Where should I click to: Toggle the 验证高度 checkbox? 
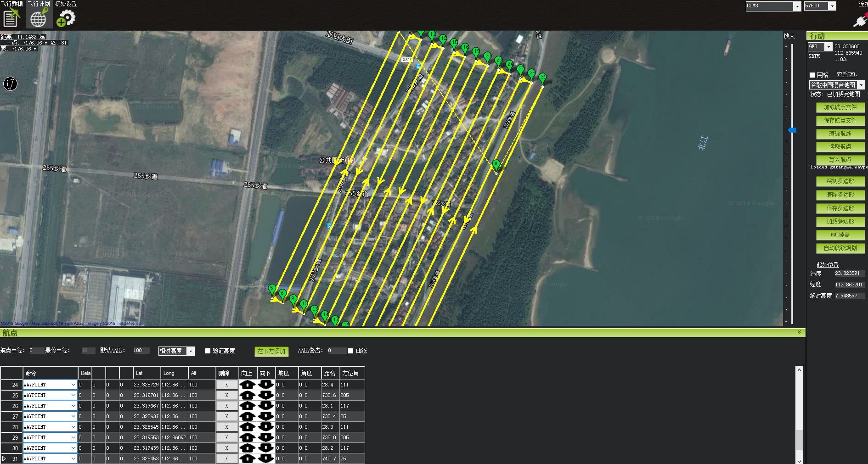pyautogui.click(x=208, y=351)
